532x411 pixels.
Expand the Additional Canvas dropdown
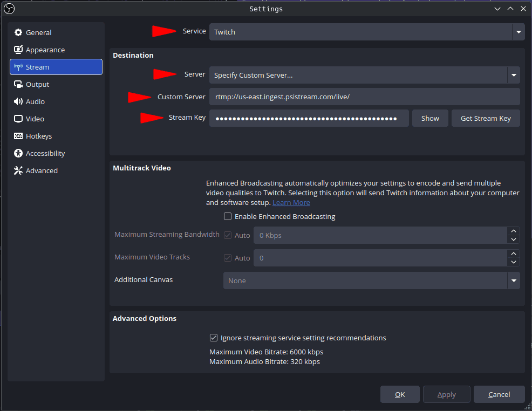click(372, 280)
